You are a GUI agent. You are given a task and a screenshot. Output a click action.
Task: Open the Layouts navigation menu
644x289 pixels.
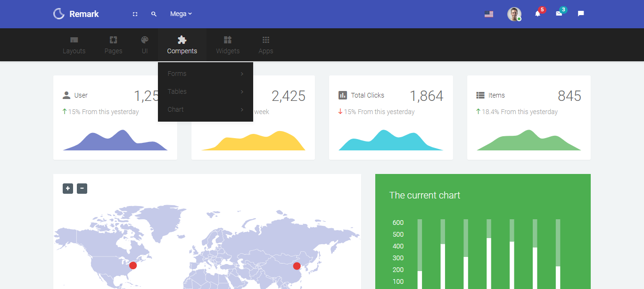tap(74, 45)
